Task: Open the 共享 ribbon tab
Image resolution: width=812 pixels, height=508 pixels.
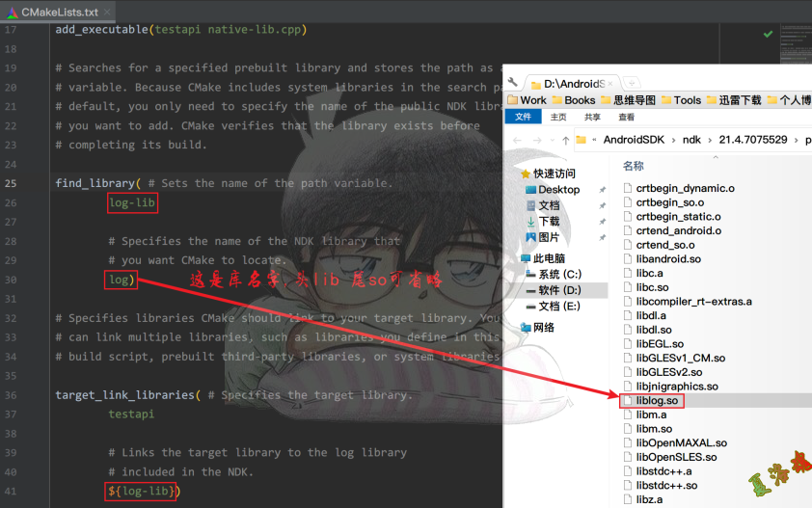Action: point(592,117)
